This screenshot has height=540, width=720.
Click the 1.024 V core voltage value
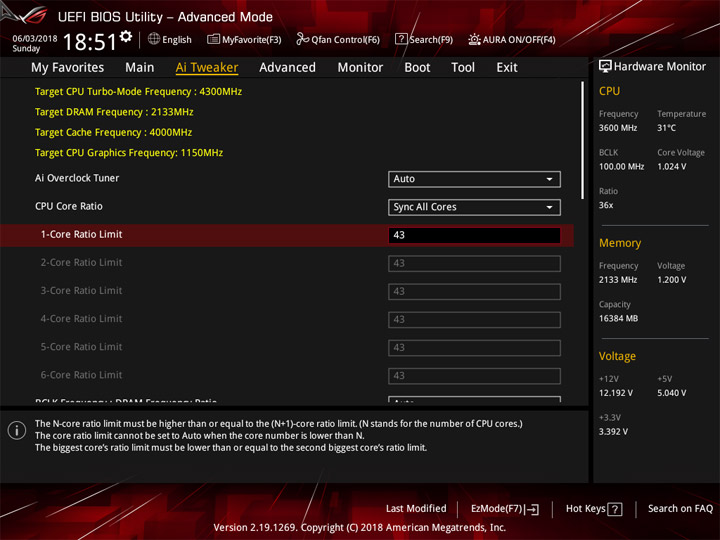click(x=671, y=166)
